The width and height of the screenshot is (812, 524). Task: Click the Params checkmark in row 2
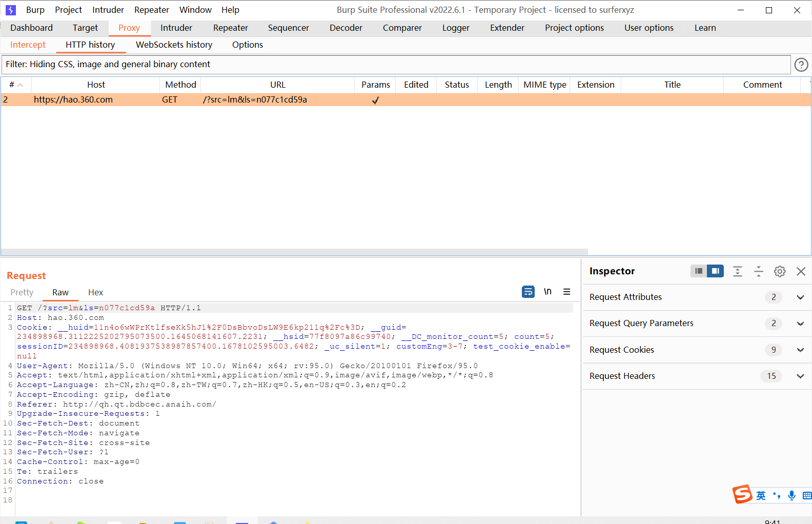[375, 100]
